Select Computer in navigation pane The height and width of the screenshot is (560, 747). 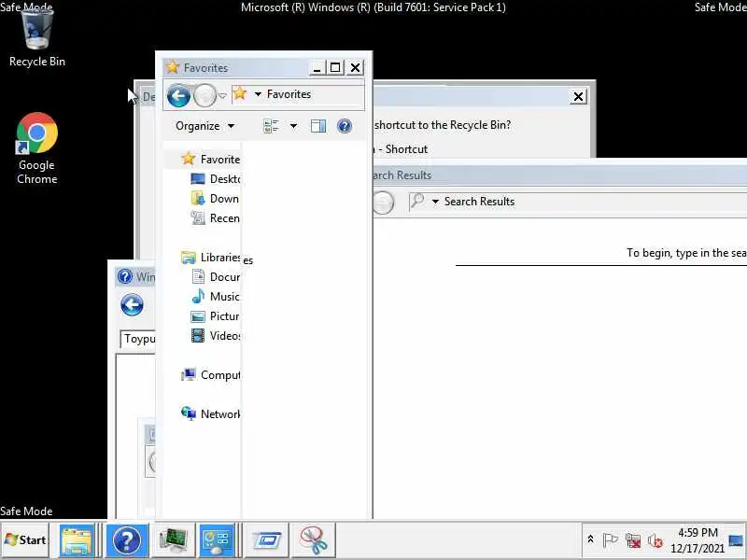coord(210,375)
